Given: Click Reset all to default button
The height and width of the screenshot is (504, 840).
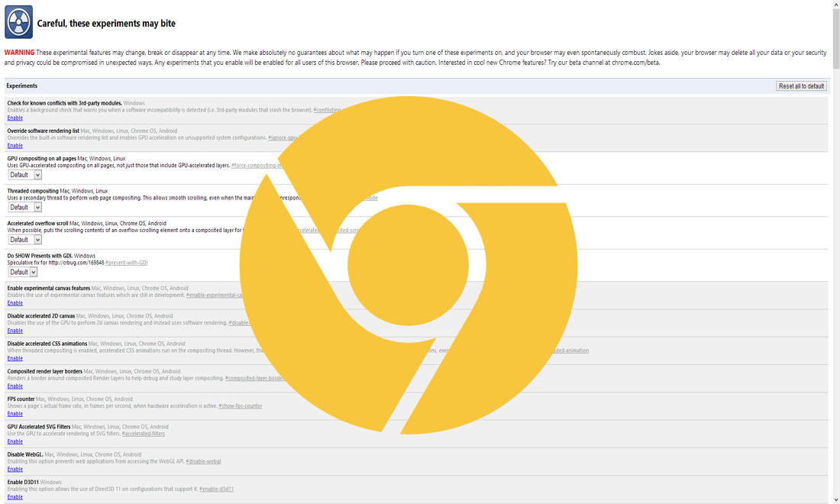Looking at the screenshot, I should 801,86.
